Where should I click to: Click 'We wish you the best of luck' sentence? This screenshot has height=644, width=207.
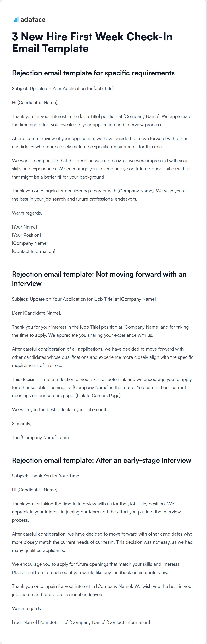click(x=60, y=409)
